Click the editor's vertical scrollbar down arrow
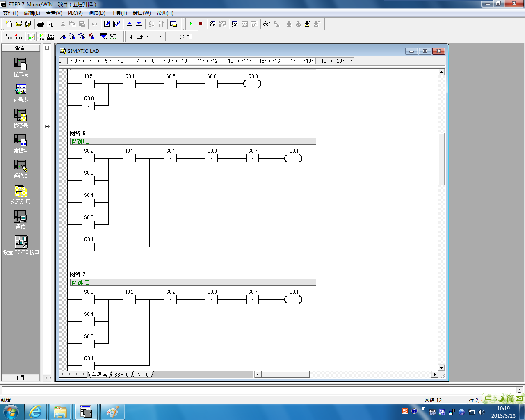525x420 pixels. pyautogui.click(x=441, y=367)
